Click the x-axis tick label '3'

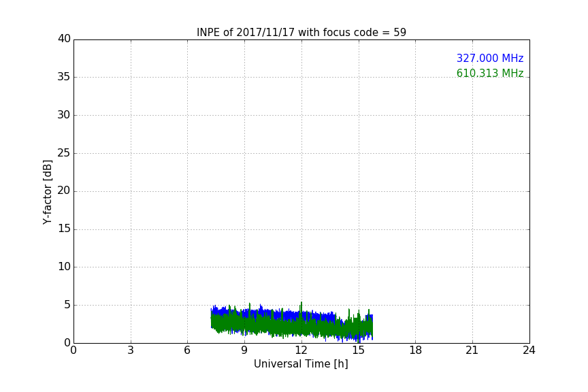(131, 350)
